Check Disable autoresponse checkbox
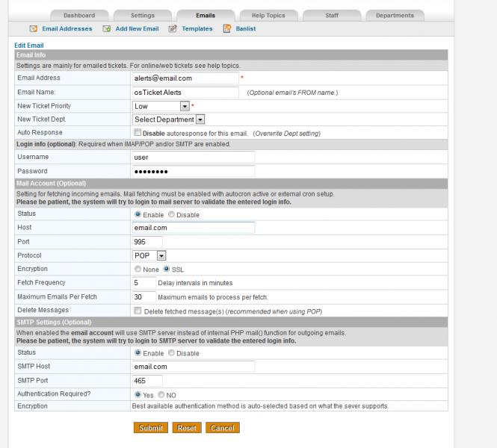The height and width of the screenshot is (448, 497). [138, 133]
